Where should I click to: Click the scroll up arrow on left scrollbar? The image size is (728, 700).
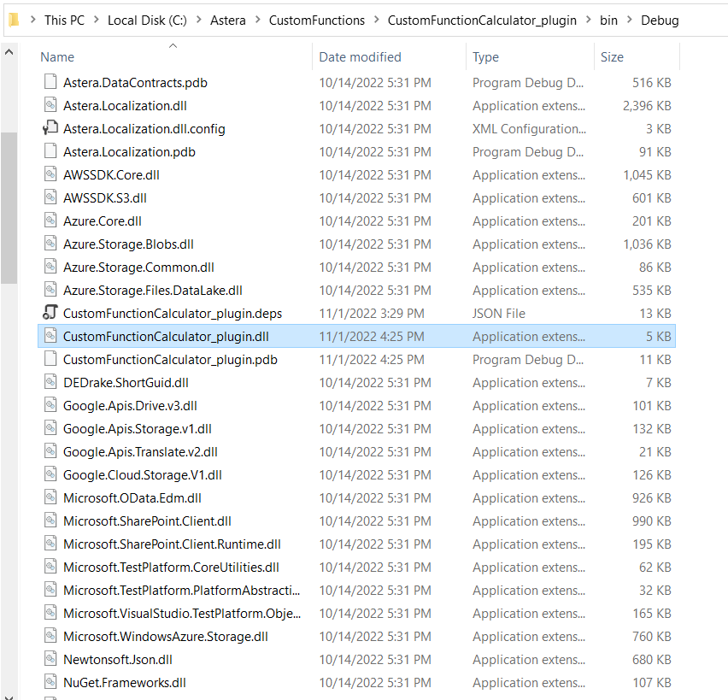click(x=9, y=53)
